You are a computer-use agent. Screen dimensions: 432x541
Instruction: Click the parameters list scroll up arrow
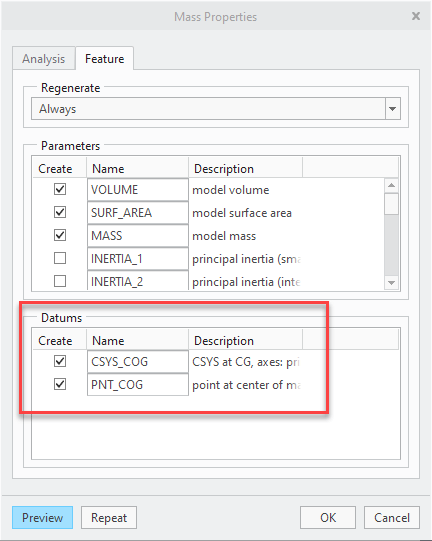[x=391, y=186]
